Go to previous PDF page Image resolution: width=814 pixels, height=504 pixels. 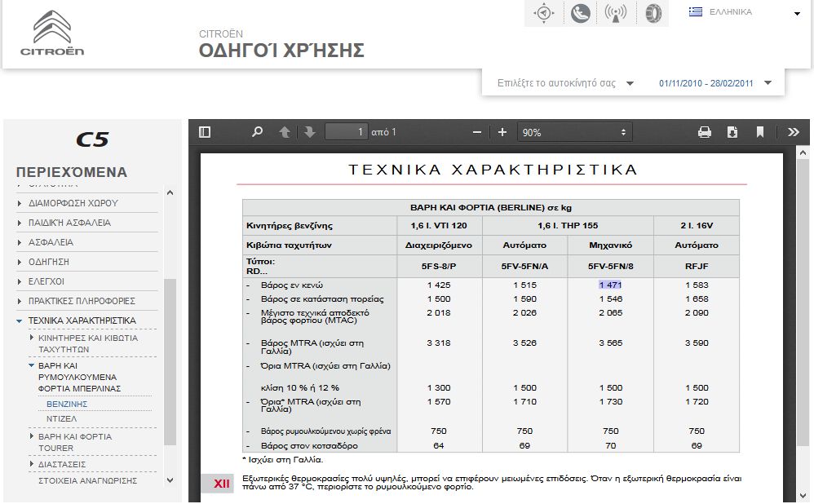(285, 132)
